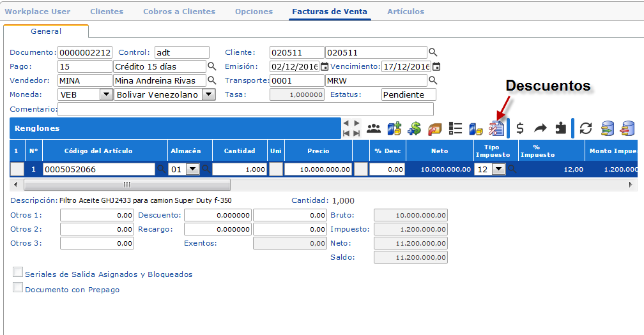Click the % Desc column header

pos(388,151)
